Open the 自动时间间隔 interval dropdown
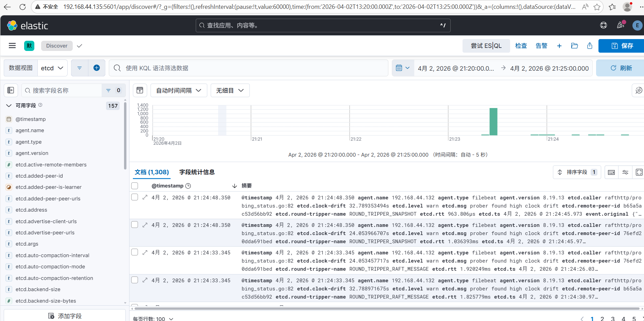Image resolution: width=644 pixels, height=321 pixels. [179, 90]
